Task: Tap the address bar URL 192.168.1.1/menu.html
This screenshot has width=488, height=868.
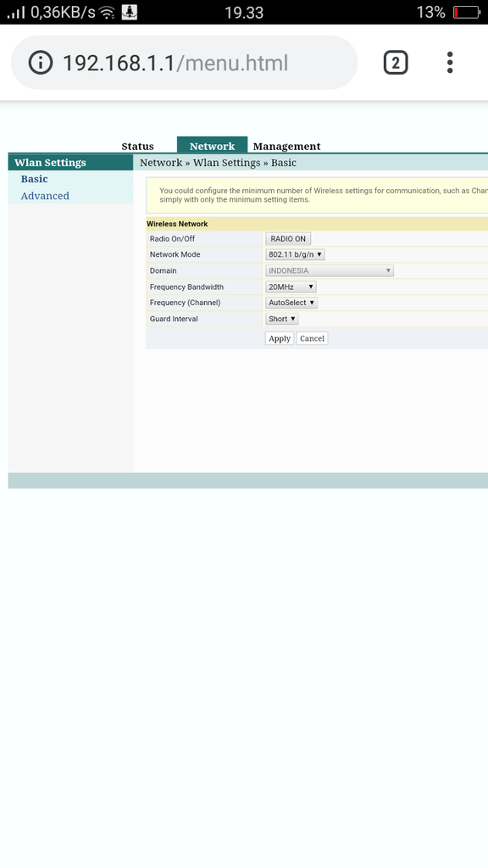Action: click(175, 63)
